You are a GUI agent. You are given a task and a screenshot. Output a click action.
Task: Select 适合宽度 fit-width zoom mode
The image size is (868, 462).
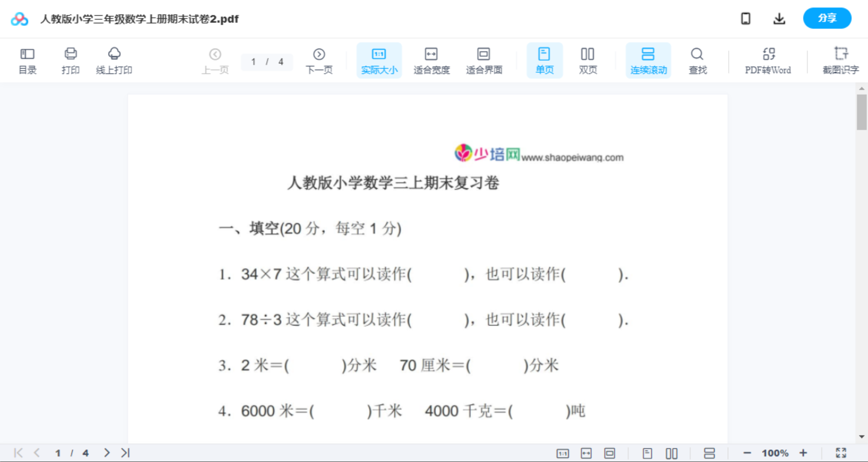(x=431, y=60)
